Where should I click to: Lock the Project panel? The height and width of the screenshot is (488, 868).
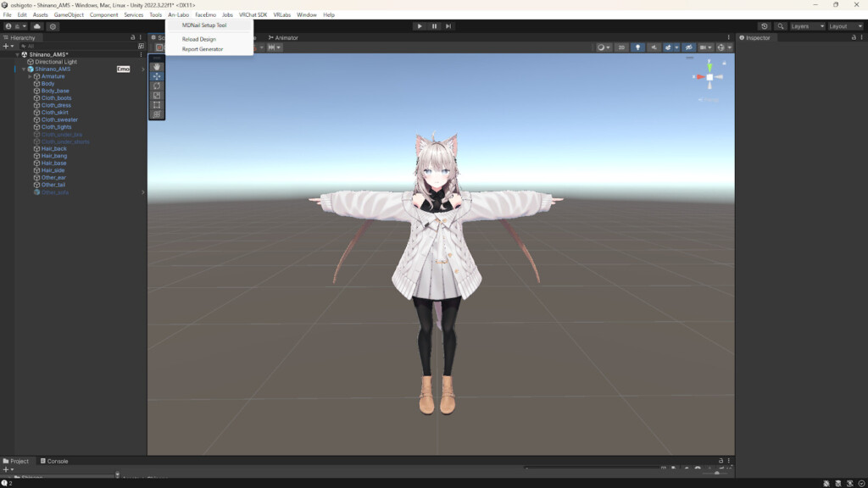click(x=721, y=460)
